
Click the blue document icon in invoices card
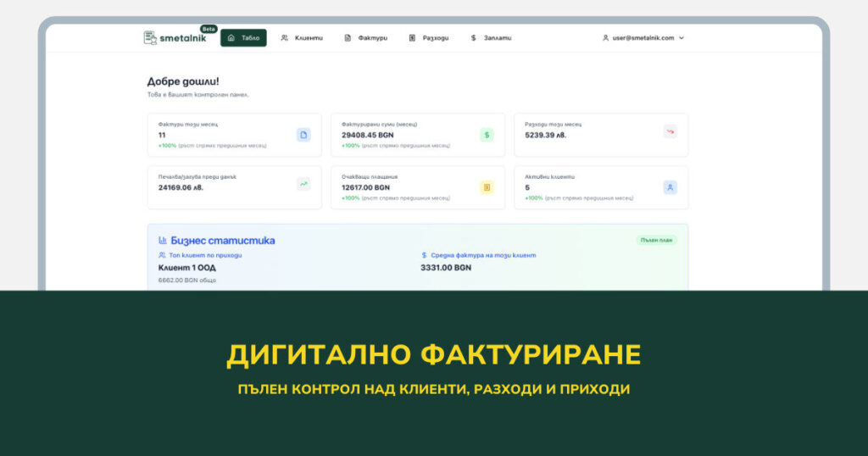(x=303, y=135)
